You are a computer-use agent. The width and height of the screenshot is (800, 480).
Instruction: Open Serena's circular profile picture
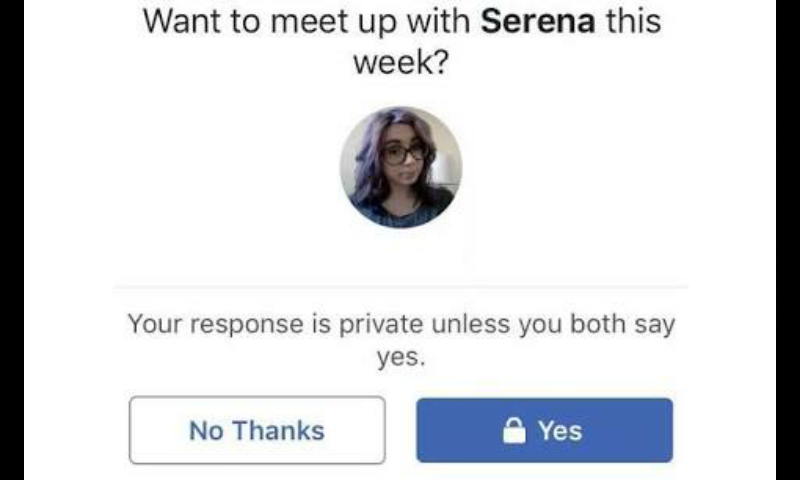tap(400, 168)
